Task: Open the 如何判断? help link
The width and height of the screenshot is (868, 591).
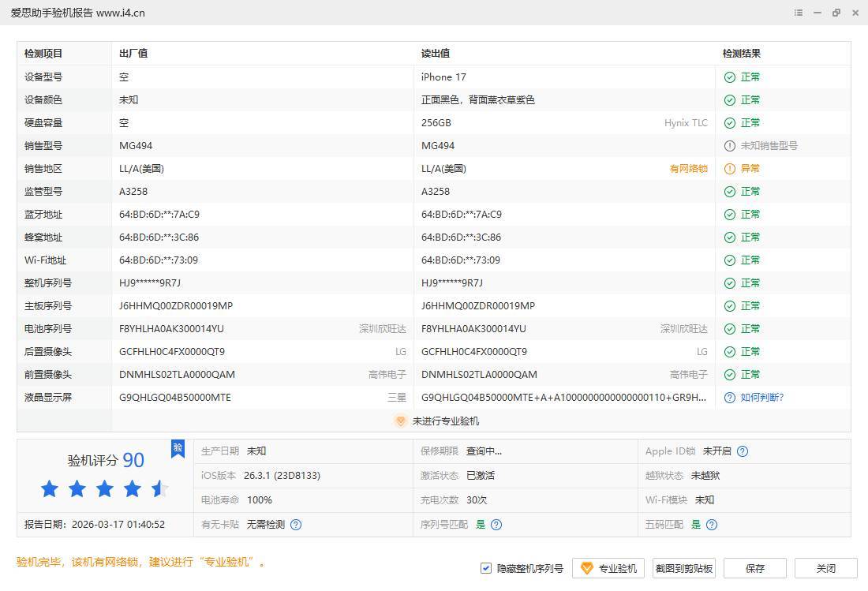Action: pos(761,398)
